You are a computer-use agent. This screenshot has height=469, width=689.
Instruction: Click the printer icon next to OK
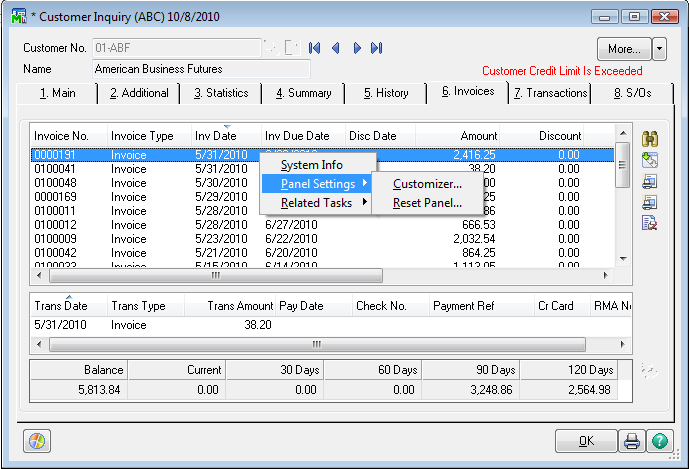tap(632, 441)
